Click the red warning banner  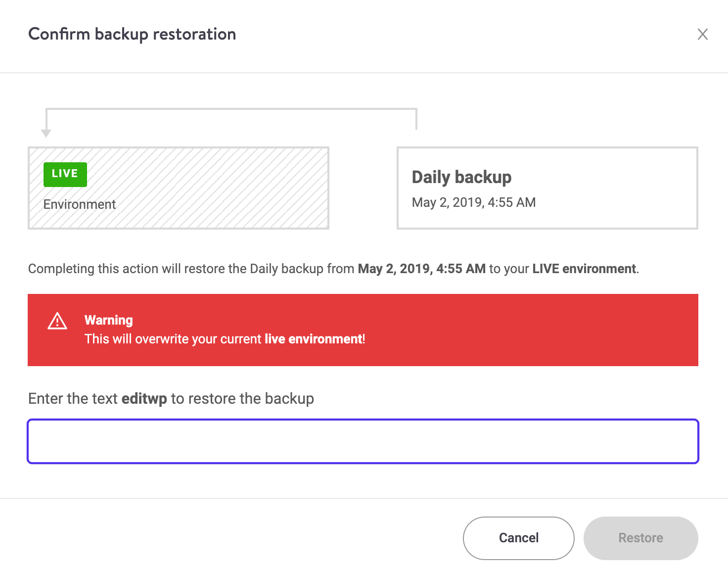(x=363, y=330)
